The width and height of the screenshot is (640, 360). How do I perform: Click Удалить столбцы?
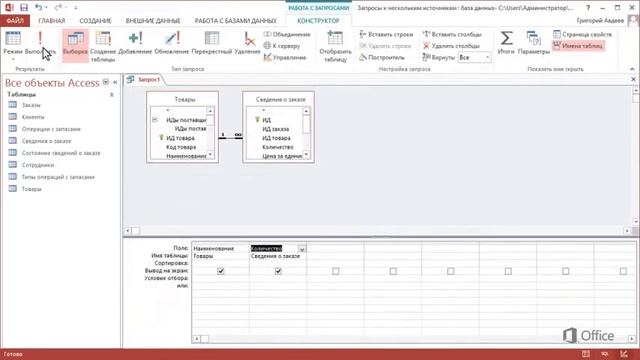451,46
